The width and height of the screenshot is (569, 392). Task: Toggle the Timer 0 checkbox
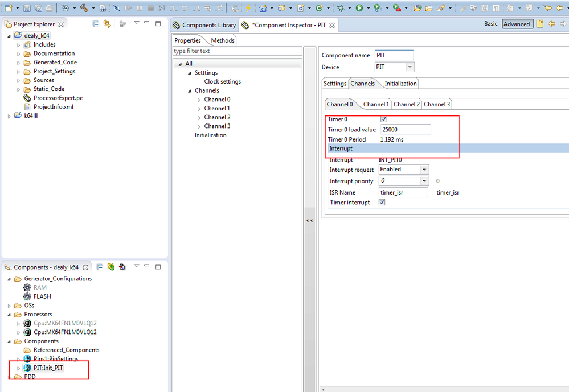(383, 119)
